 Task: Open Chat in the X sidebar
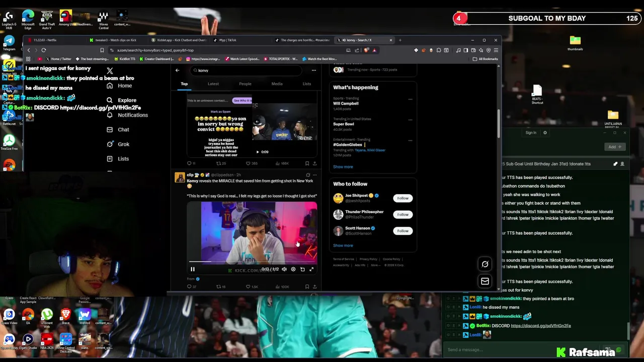[x=118, y=130]
